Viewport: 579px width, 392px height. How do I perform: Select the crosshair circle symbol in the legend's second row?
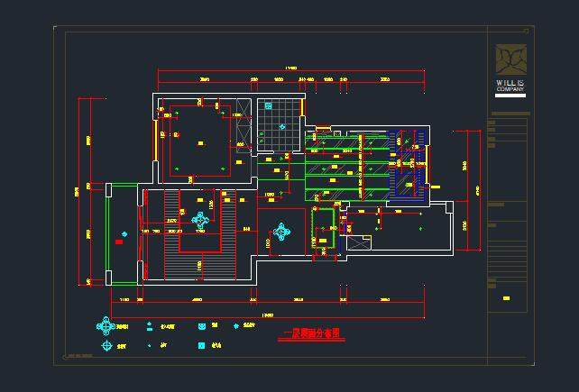point(106,345)
